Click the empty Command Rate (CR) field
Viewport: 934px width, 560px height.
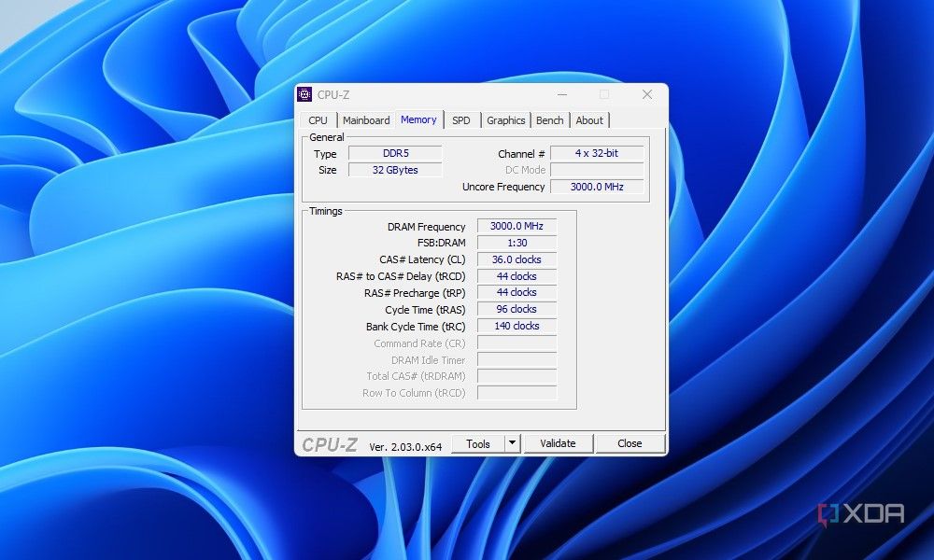point(517,343)
